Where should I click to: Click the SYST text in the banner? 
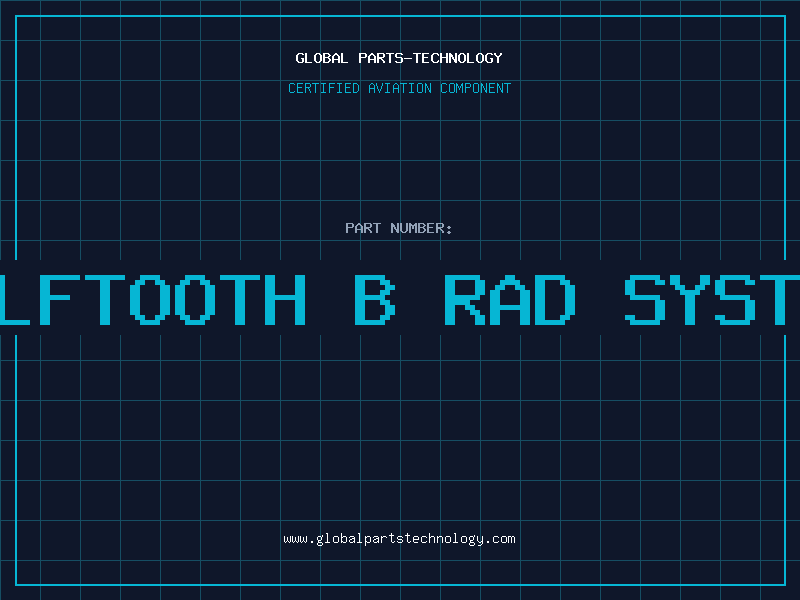(712, 299)
